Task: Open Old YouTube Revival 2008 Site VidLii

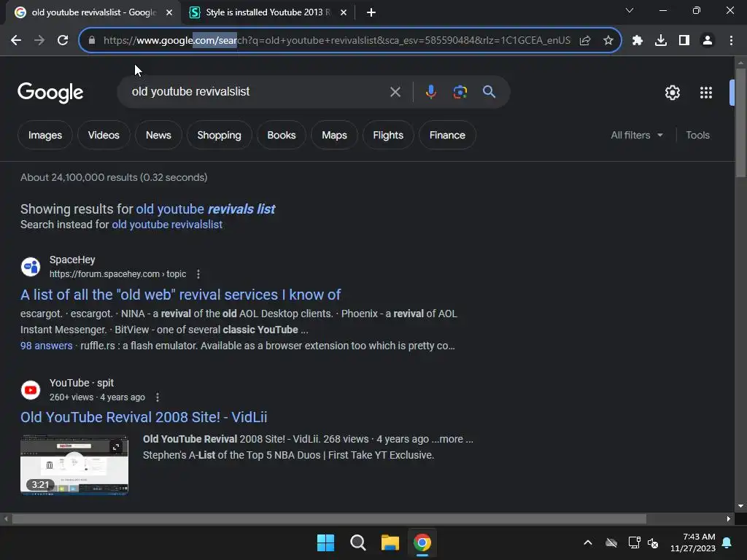Action: pyautogui.click(x=144, y=417)
